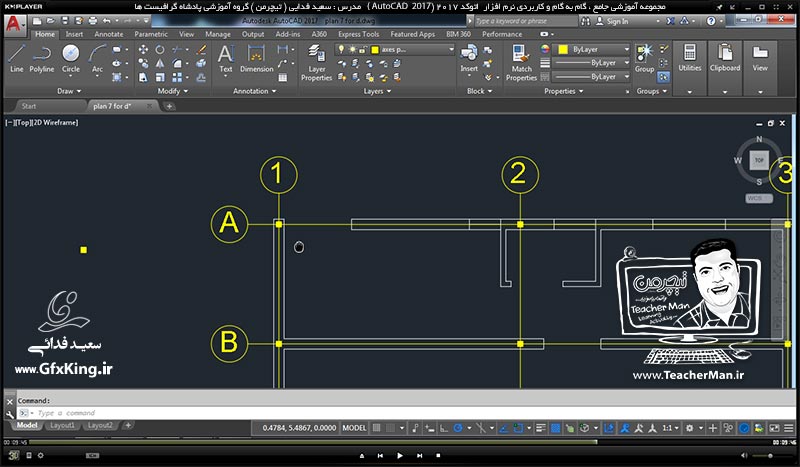
Task: Click the WCS label under ViewCube
Action: click(x=759, y=198)
